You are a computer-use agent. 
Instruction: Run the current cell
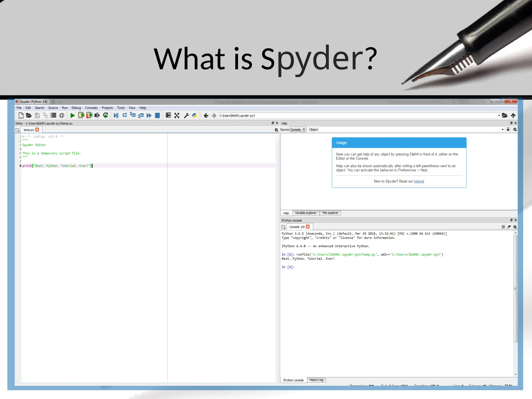tap(81, 115)
